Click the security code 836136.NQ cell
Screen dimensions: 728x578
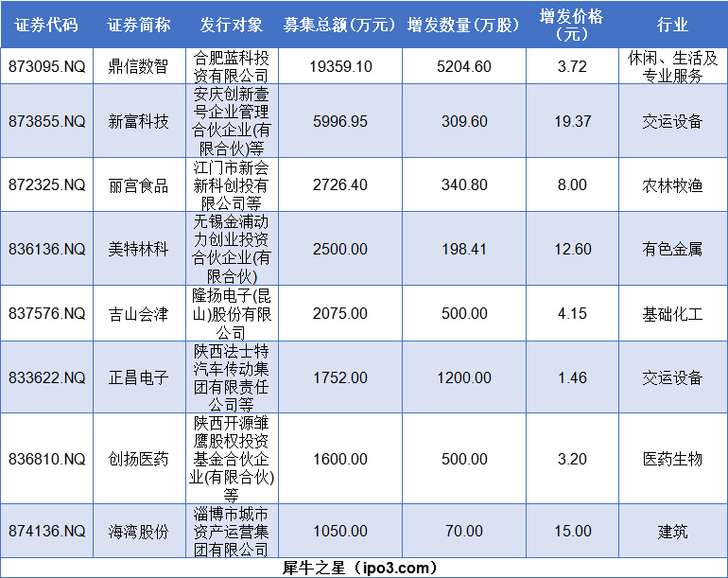click(46, 249)
